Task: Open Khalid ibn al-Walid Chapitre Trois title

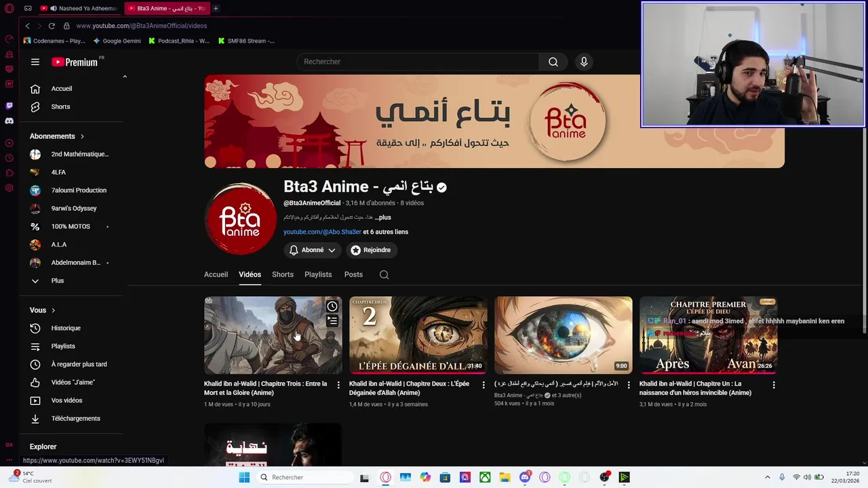Action: (265, 388)
